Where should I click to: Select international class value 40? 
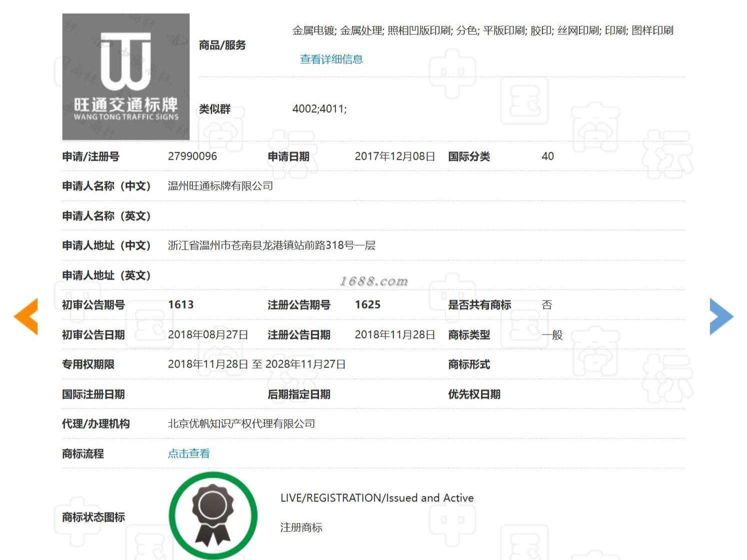point(547,156)
